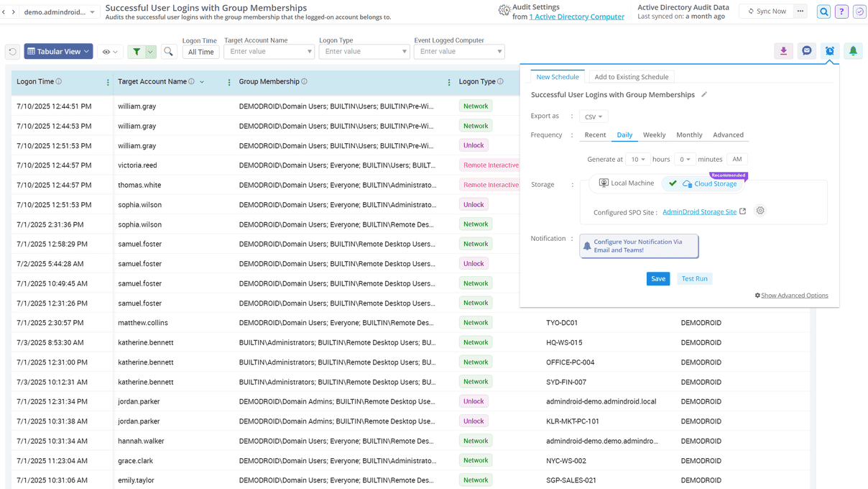The image size is (868, 489).
Task: Click the refresh report icon
Action: pyautogui.click(x=12, y=52)
